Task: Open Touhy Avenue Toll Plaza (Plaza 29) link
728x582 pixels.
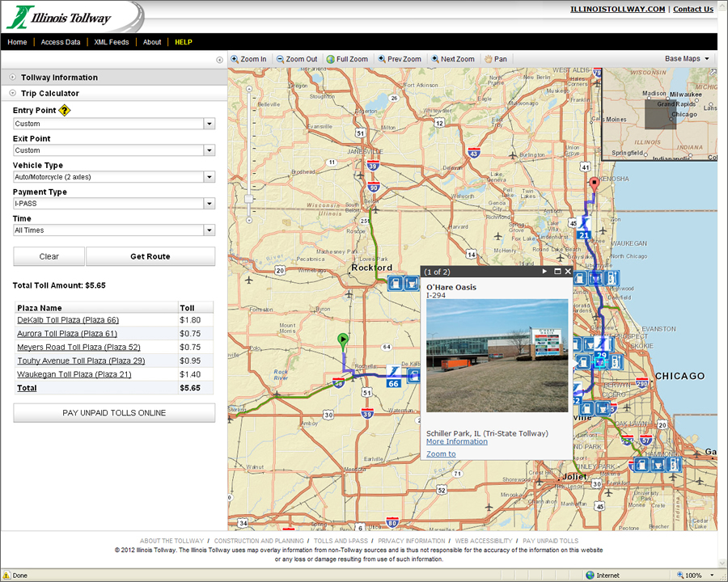Action: (x=81, y=361)
